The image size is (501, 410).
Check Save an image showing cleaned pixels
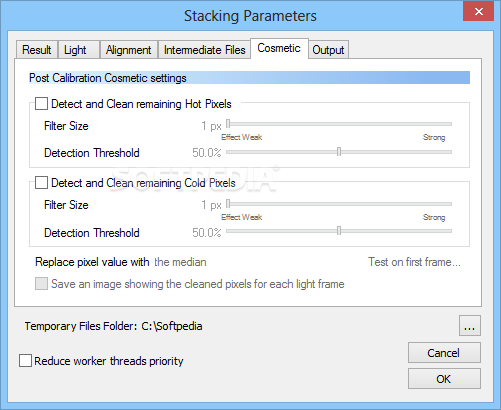[41, 284]
